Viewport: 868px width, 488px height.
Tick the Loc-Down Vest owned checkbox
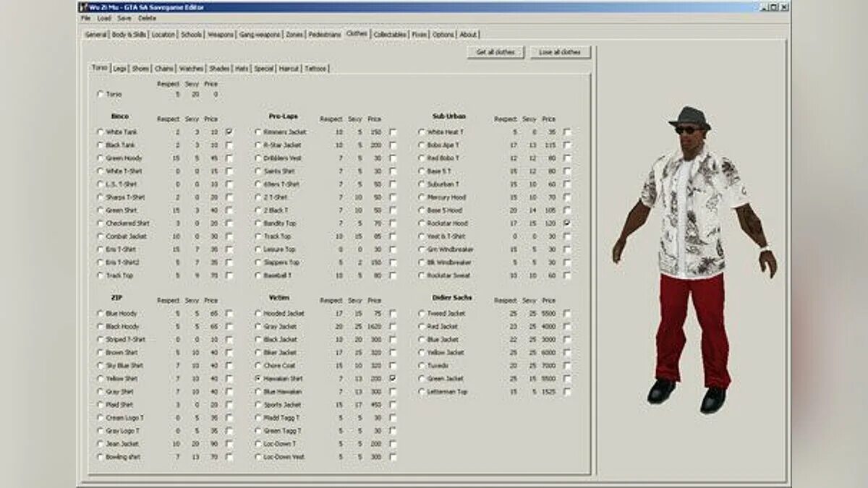tap(393, 457)
